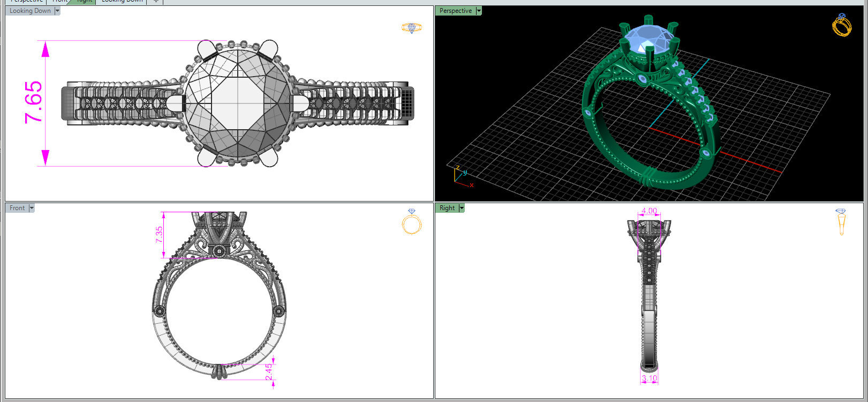Open the Perspective viewport dropdown arrow
The height and width of the screenshot is (402, 868).
479,11
